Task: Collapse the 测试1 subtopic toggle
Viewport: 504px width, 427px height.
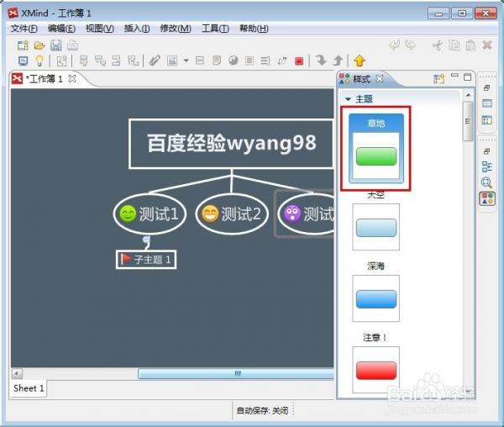Action: [146, 240]
